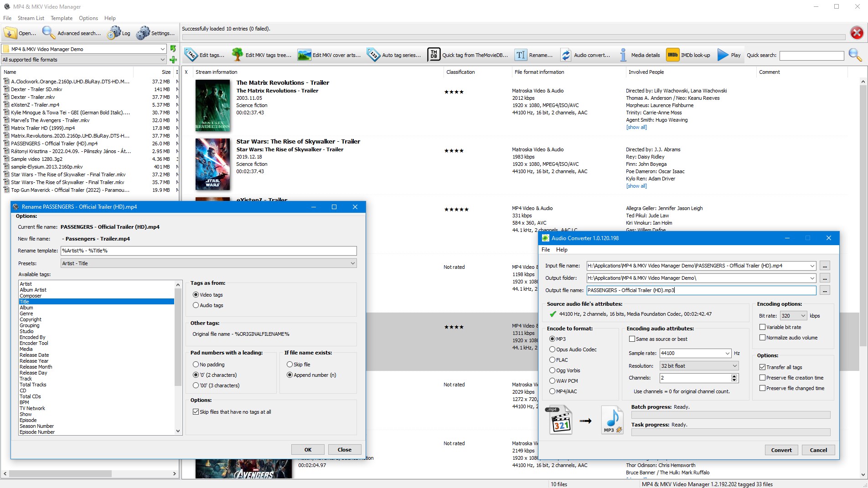Open the Options menu
Viewport: 868px width, 488px height.
(x=88, y=18)
